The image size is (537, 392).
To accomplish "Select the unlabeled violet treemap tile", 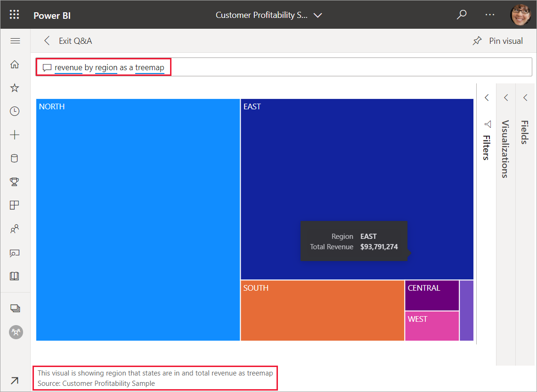I will [466, 310].
